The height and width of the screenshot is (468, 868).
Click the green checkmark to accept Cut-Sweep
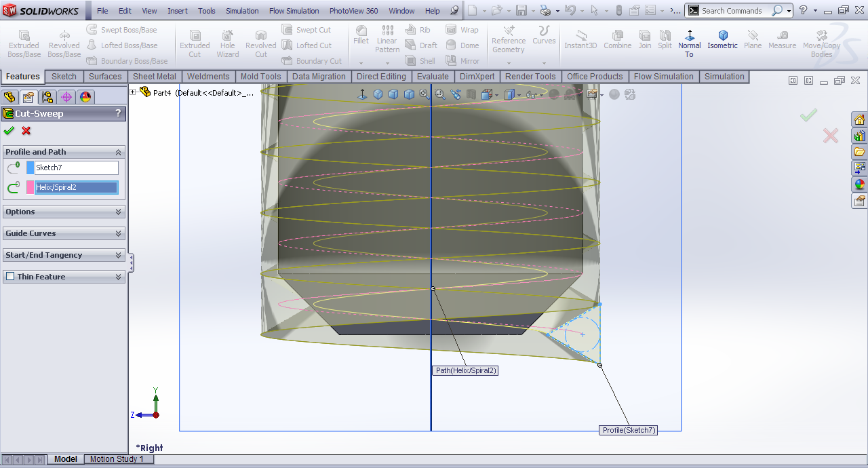pyautogui.click(x=9, y=131)
